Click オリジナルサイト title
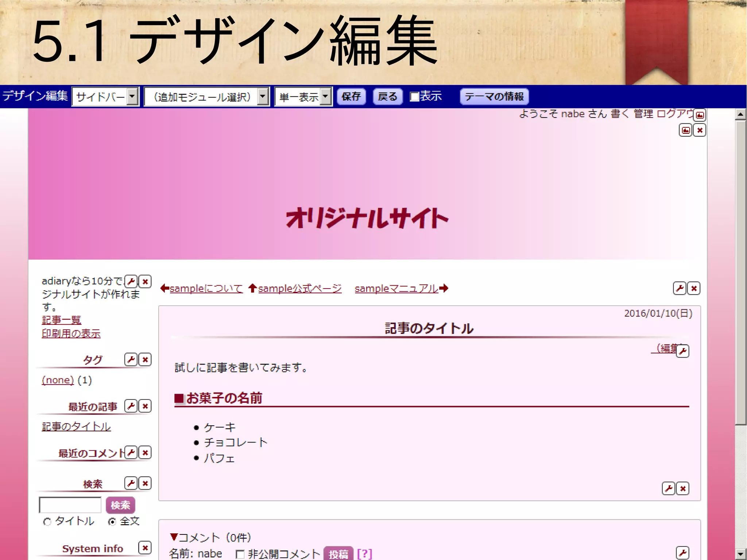Screen dimensions: 747x560 tap(367, 219)
